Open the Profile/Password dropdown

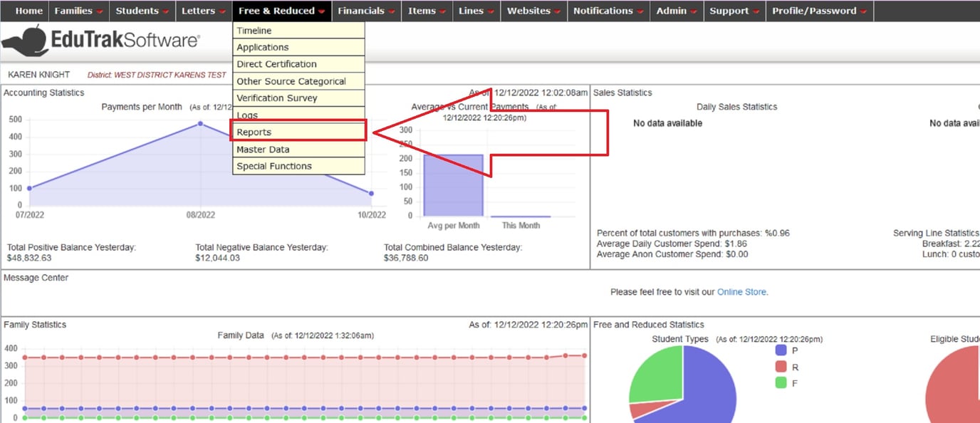click(x=819, y=11)
